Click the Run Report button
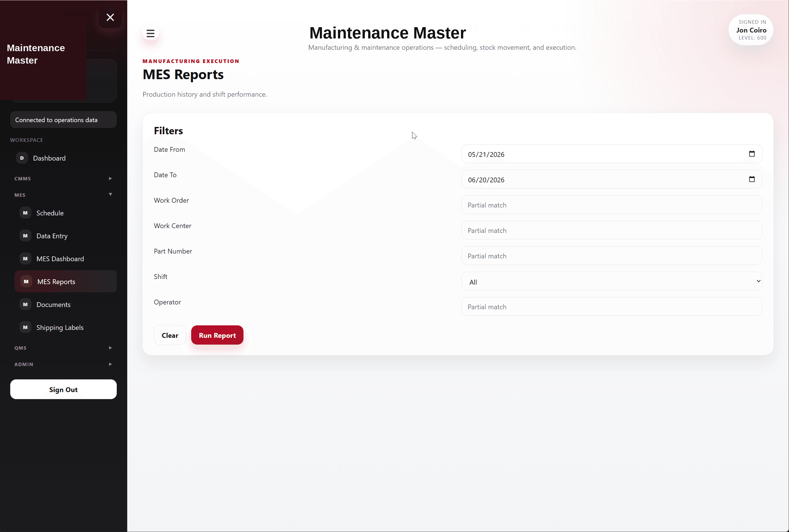Screen dimensions: 789x532 [217, 335]
